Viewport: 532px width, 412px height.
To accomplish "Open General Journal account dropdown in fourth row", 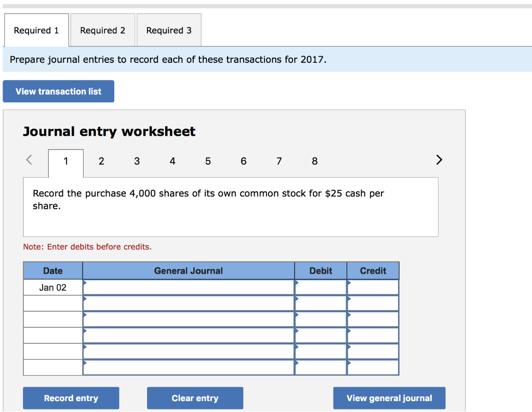I will pyautogui.click(x=189, y=335).
